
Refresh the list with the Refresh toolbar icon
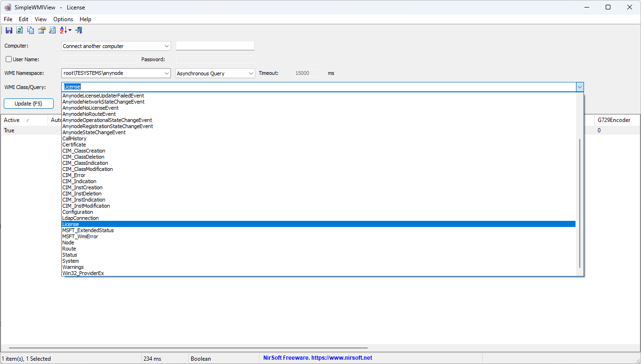(19, 30)
